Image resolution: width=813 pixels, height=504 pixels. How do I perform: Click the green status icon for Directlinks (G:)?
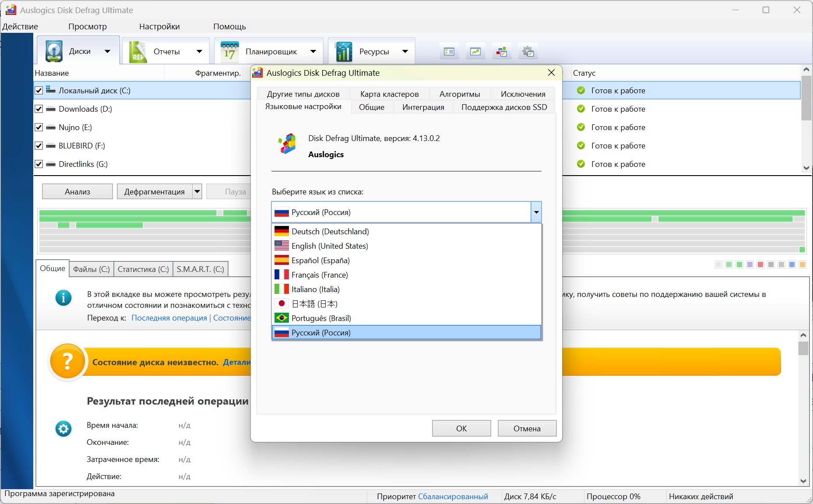tap(581, 164)
